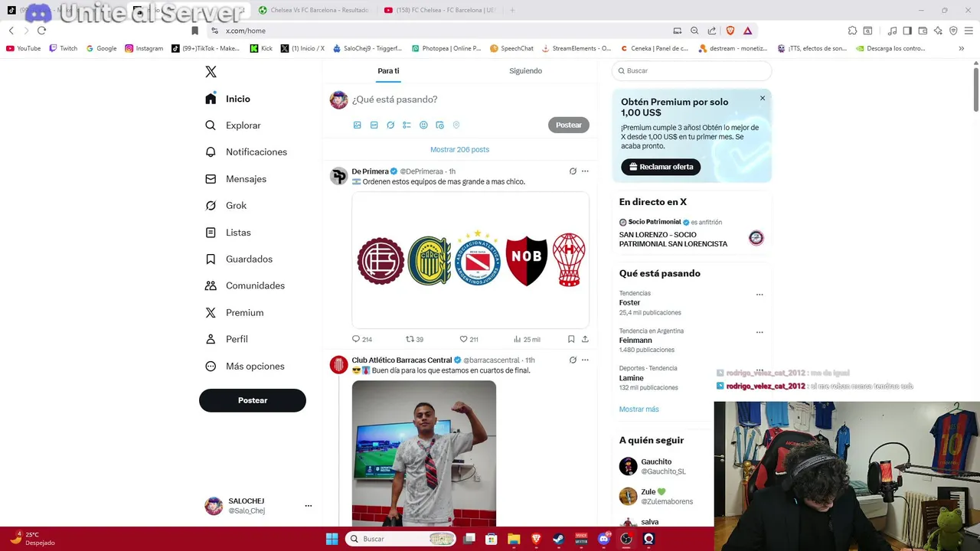Image resolution: width=980 pixels, height=551 pixels.
Task: Open YouTube bookmark in bookmarks bar
Action: (x=23, y=48)
